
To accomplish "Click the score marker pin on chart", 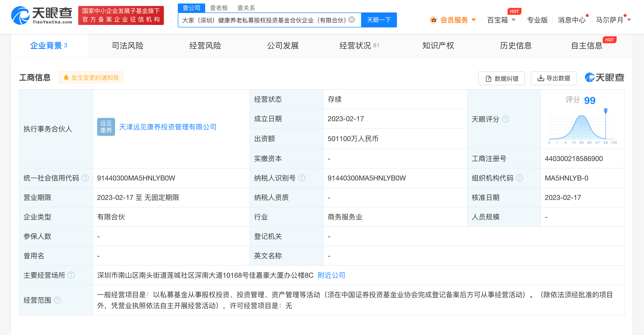I will (605, 110).
